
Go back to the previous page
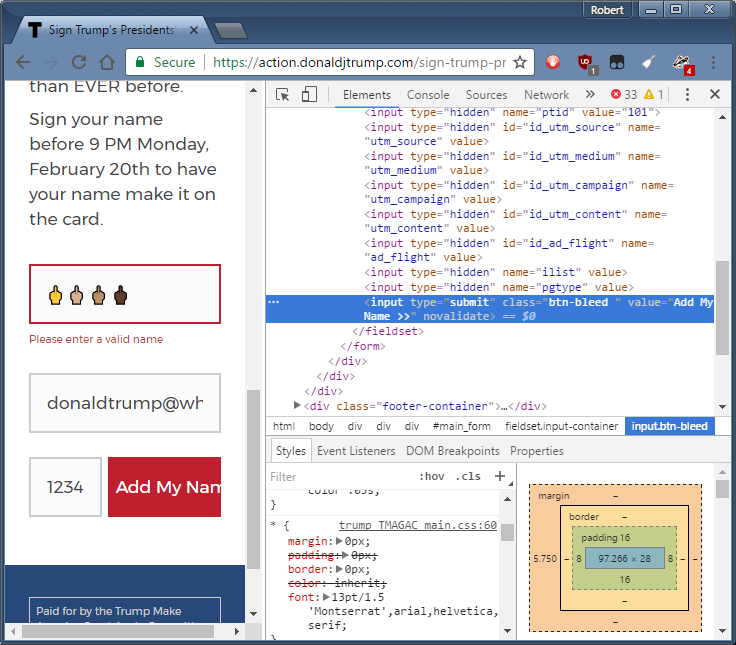(x=23, y=62)
